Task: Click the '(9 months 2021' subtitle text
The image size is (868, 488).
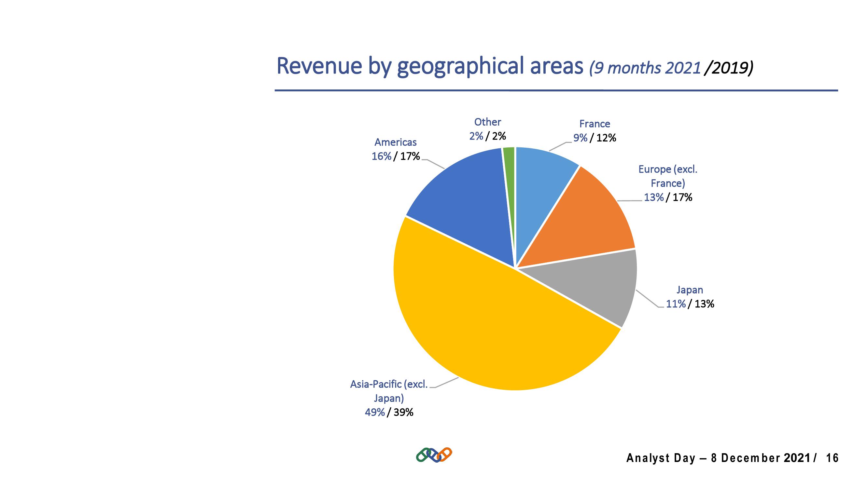Action: click(645, 68)
